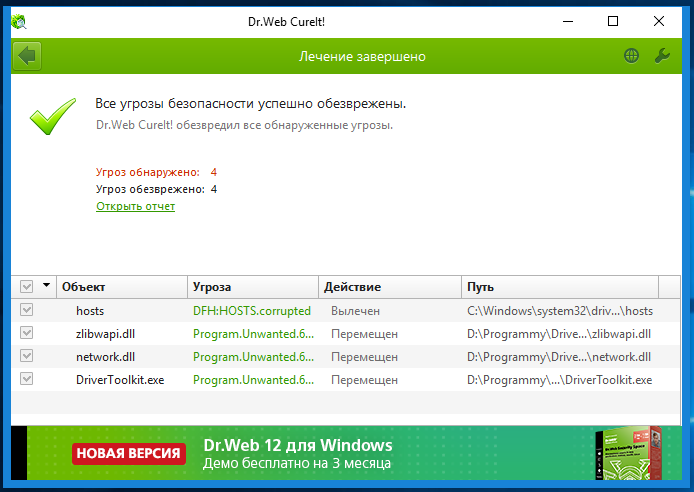Toggle the checkbox for hosts row
This screenshot has width=694, height=492.
(27, 310)
